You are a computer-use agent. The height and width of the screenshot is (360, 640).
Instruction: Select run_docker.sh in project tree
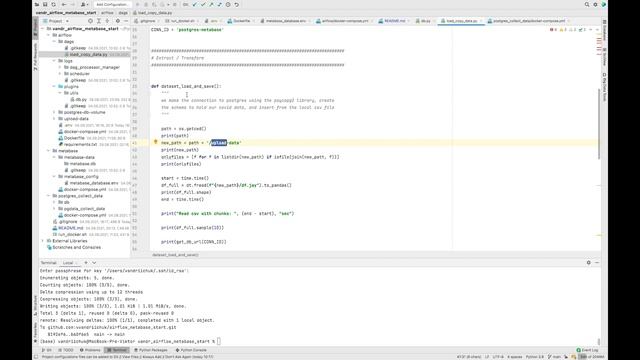tap(72, 235)
